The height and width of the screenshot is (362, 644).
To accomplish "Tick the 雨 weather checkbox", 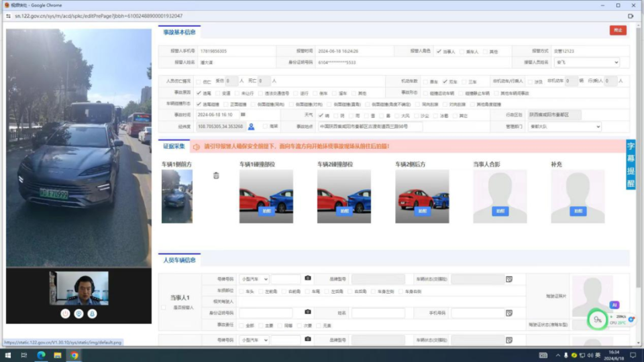I will pyautogui.click(x=351, y=115).
